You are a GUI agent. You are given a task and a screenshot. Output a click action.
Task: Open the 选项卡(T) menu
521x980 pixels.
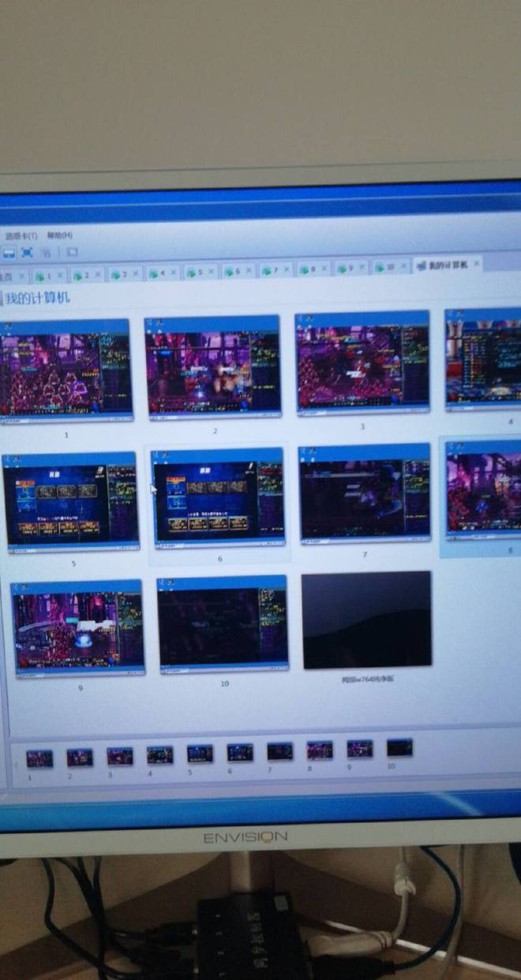21,236
